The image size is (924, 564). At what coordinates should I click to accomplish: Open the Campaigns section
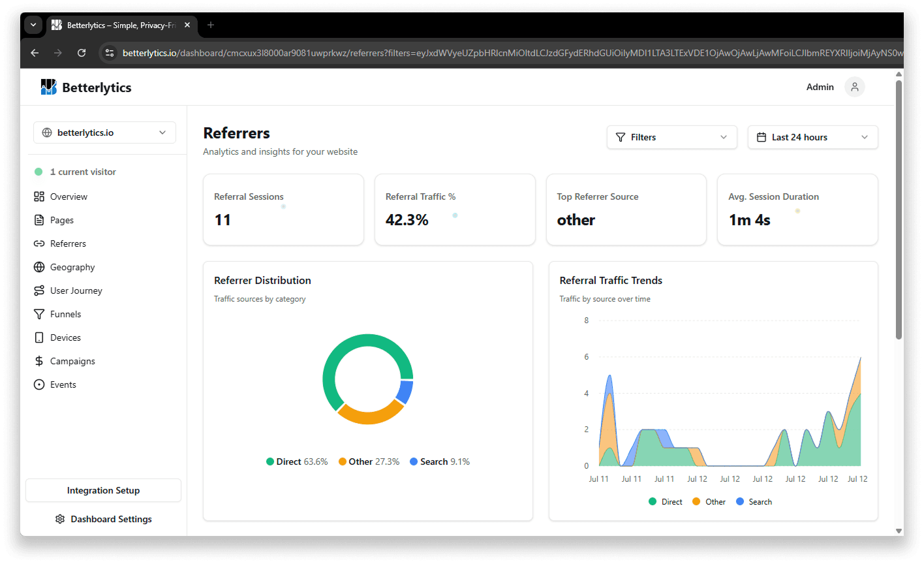(x=72, y=361)
